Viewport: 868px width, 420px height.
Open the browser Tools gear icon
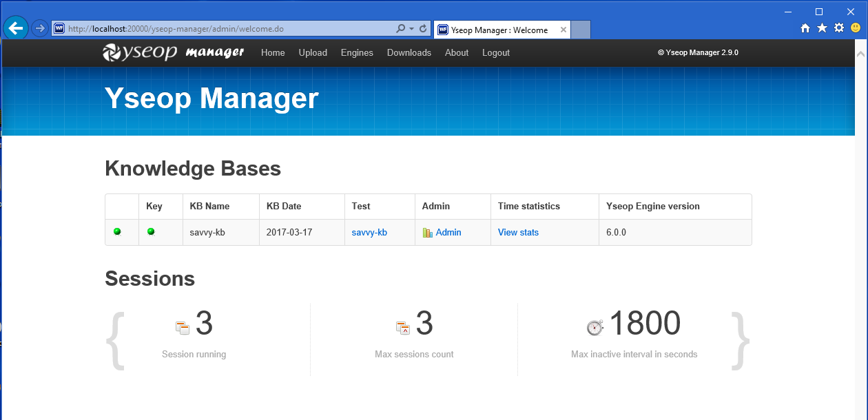point(839,28)
